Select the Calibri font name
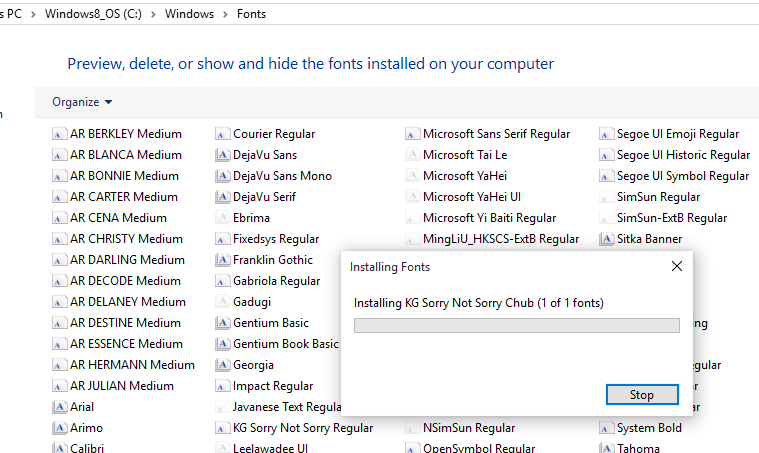Viewport: 759px width, 453px height. 87,448
